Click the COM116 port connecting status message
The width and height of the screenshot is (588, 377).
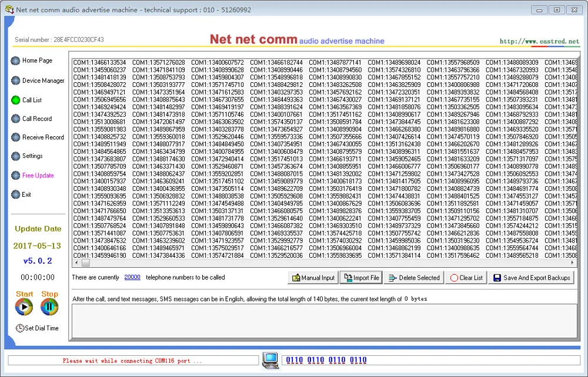[x=132, y=361]
